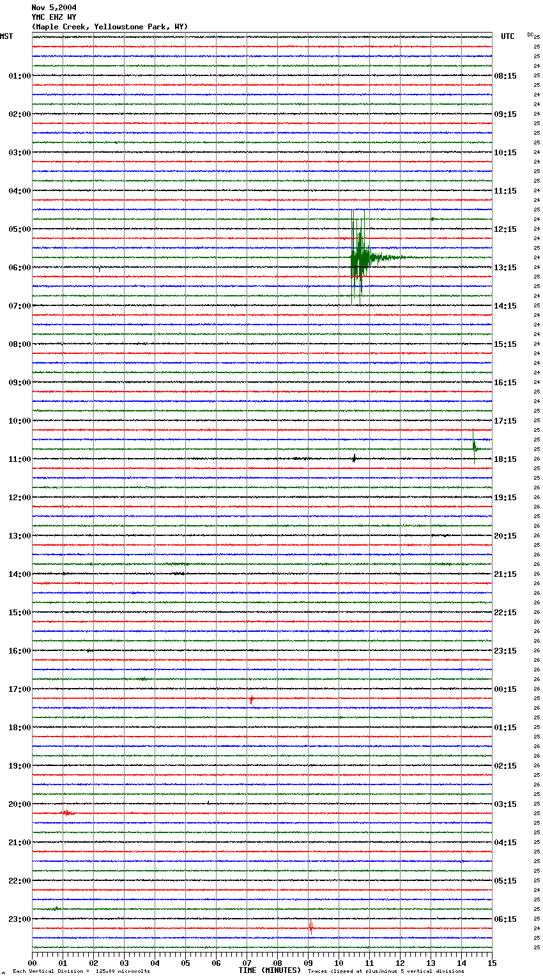The height and width of the screenshot is (980, 543).
Task: Click the x-axis tick label '05'
Action: 186,963
